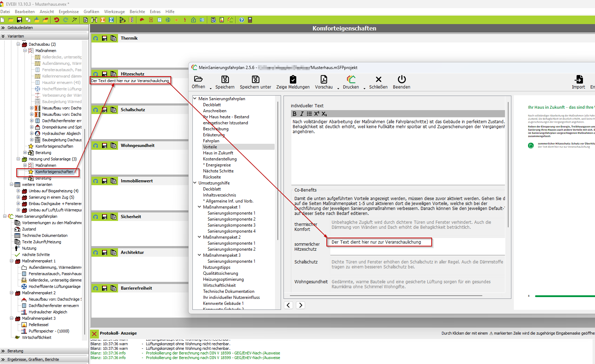This screenshot has height=364, width=595.
Task: Click the red undo arrow in main toolbar
Action: tap(56, 20)
